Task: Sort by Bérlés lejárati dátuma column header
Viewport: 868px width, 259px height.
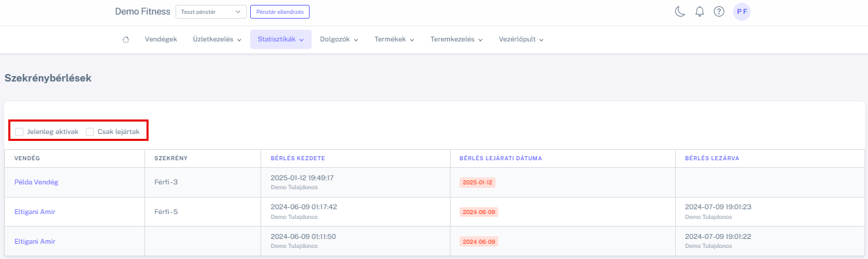Action: pyautogui.click(x=500, y=158)
